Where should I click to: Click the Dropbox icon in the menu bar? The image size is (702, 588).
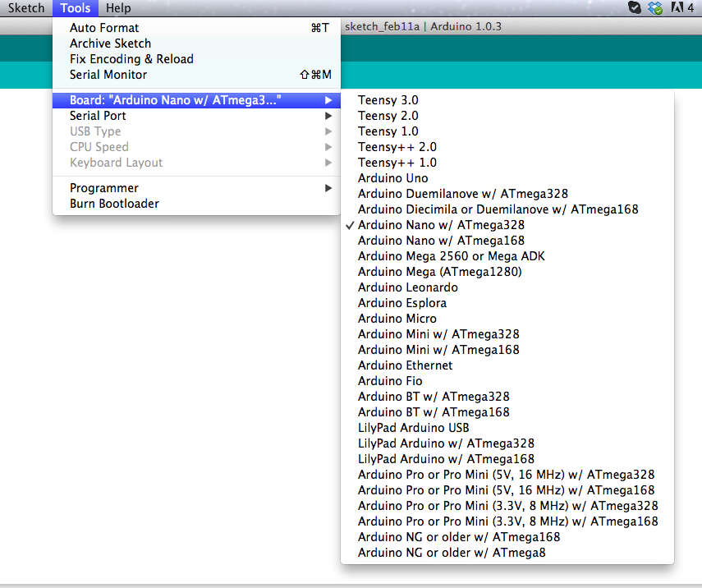tap(655, 8)
